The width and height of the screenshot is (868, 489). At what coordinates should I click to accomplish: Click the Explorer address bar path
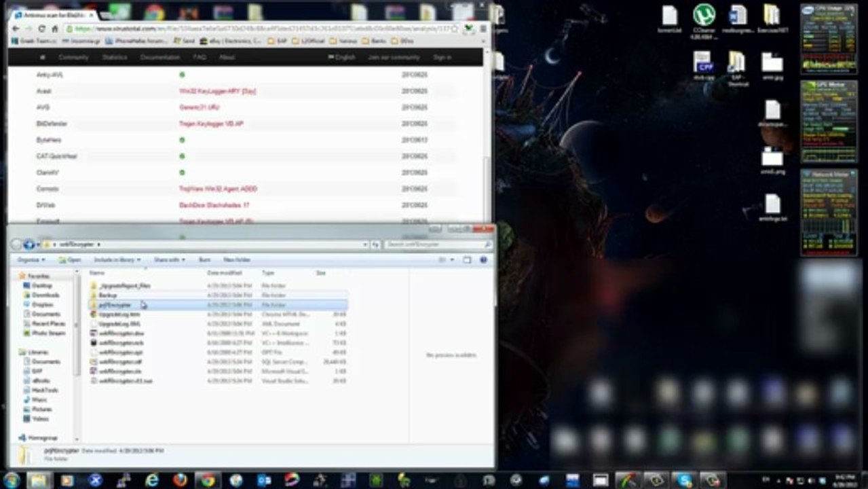[x=207, y=244]
